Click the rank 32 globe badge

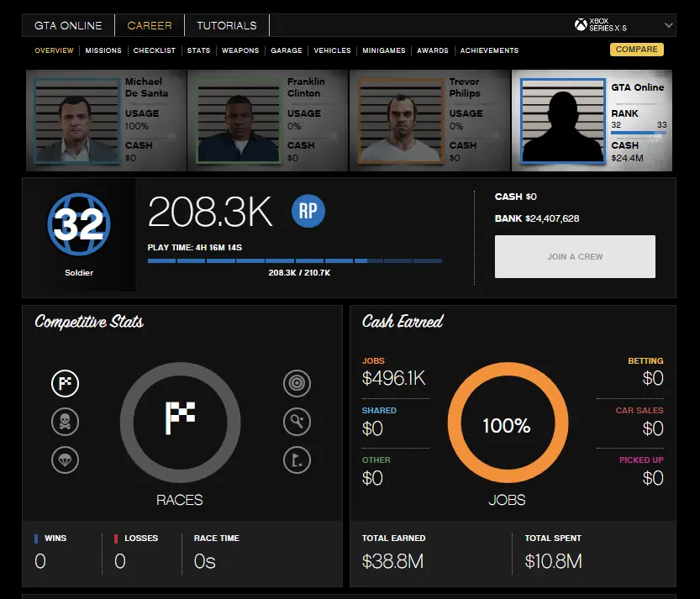[79, 224]
